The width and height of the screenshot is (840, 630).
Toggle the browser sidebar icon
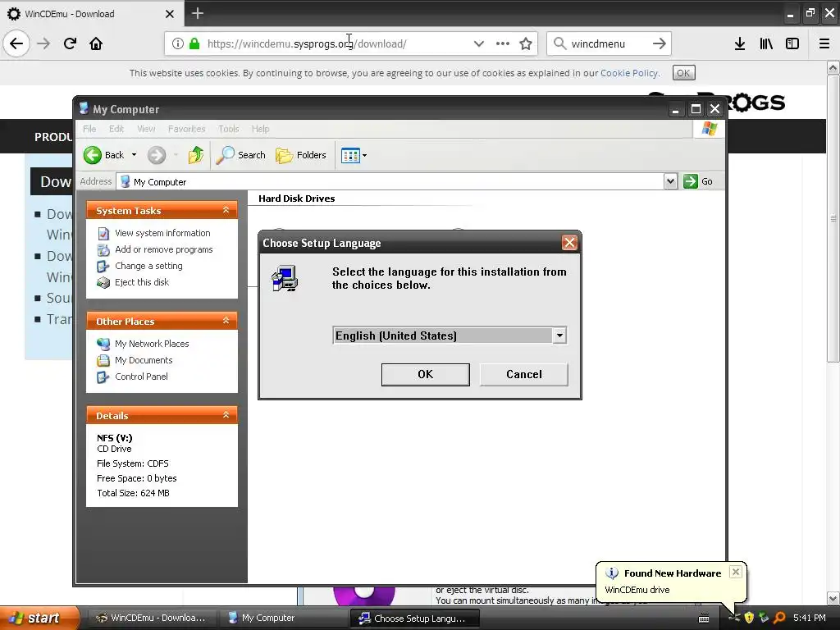click(792, 43)
